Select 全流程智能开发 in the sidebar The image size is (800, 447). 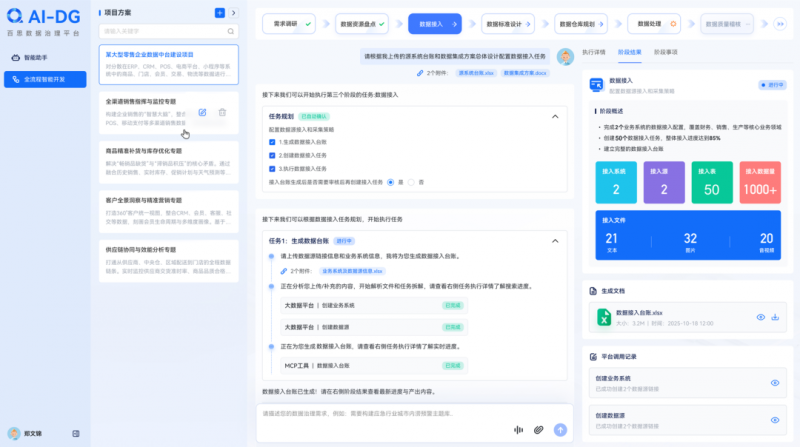point(45,80)
